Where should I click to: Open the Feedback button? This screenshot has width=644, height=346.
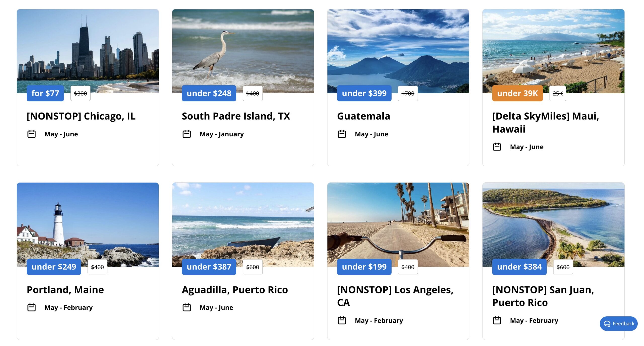tap(618, 324)
